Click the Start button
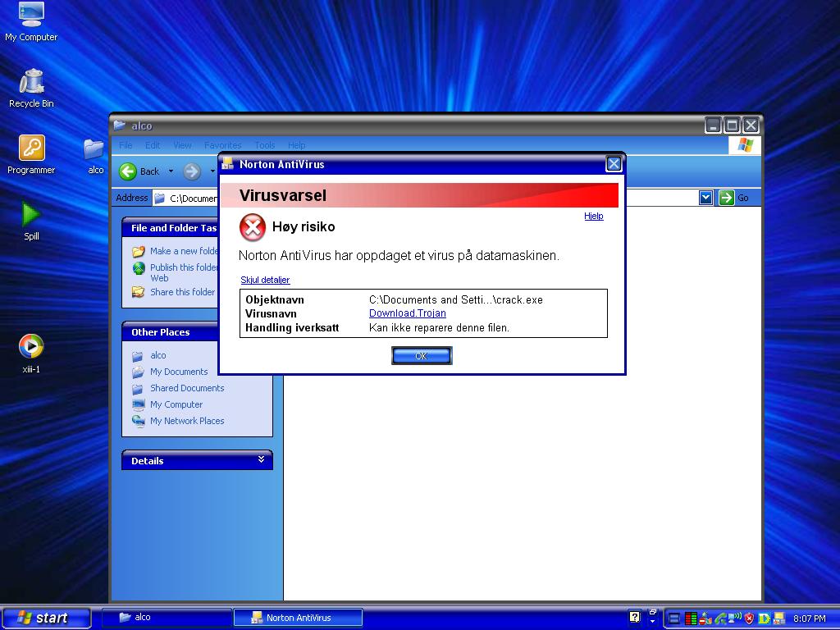 pos(46,618)
